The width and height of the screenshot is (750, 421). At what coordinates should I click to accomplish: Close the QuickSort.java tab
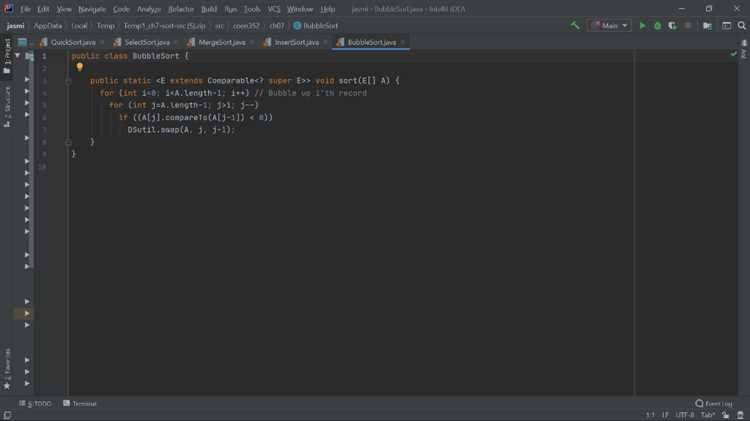(x=102, y=43)
